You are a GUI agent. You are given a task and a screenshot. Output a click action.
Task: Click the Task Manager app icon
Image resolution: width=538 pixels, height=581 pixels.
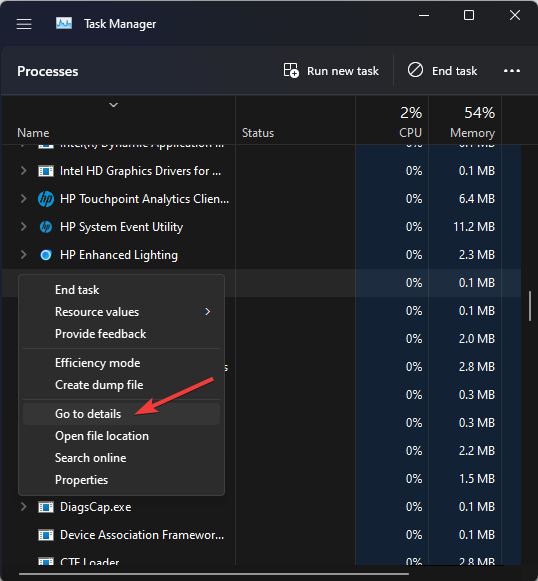(64, 24)
